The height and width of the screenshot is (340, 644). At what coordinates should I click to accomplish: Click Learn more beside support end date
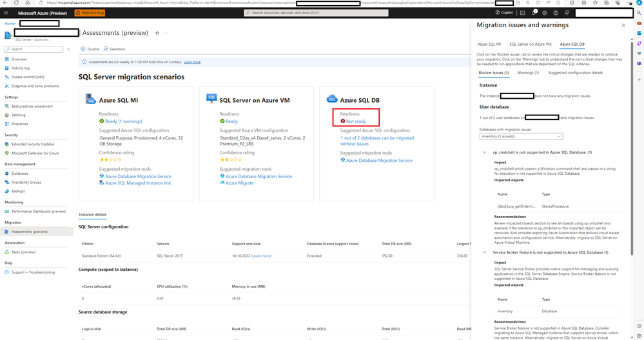point(261,255)
